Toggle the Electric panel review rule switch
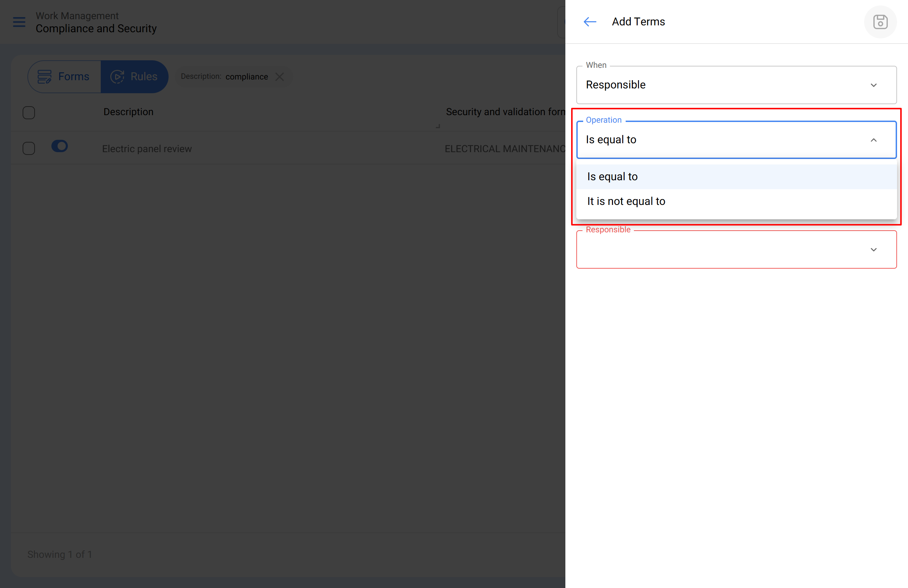 [x=60, y=146]
